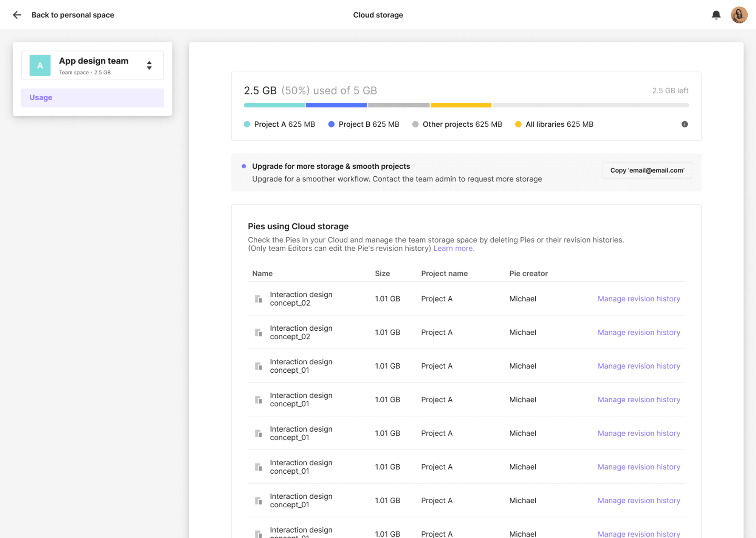756x538 pixels.
Task: Click the info icon beside the storage legend
Action: pyautogui.click(x=685, y=124)
